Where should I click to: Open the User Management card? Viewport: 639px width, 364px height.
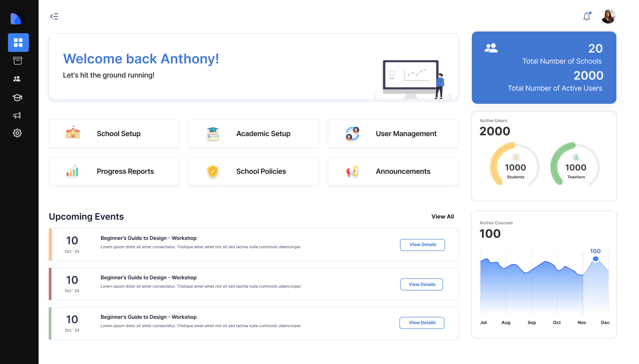pyautogui.click(x=393, y=133)
